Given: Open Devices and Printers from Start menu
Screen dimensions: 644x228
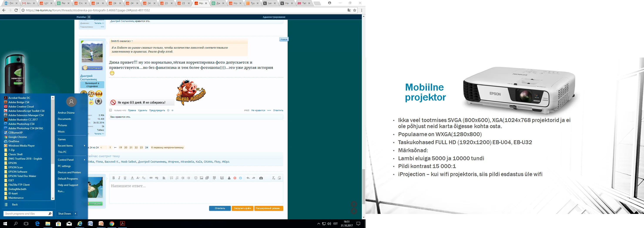Looking at the screenshot, I should [69, 172].
